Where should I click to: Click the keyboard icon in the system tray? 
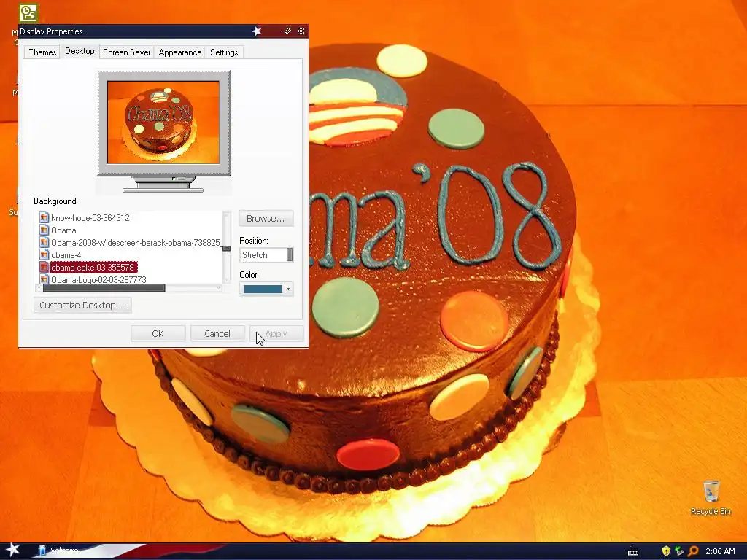point(633,553)
